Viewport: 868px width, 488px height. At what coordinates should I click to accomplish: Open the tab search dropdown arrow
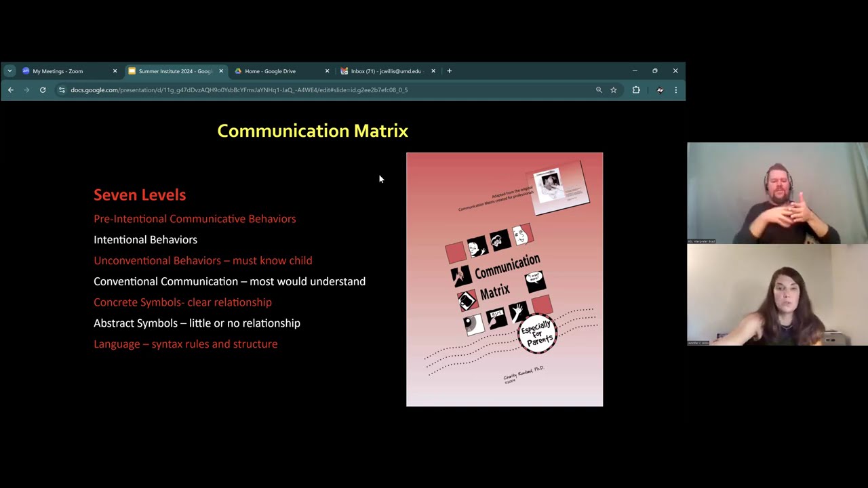pos(9,70)
